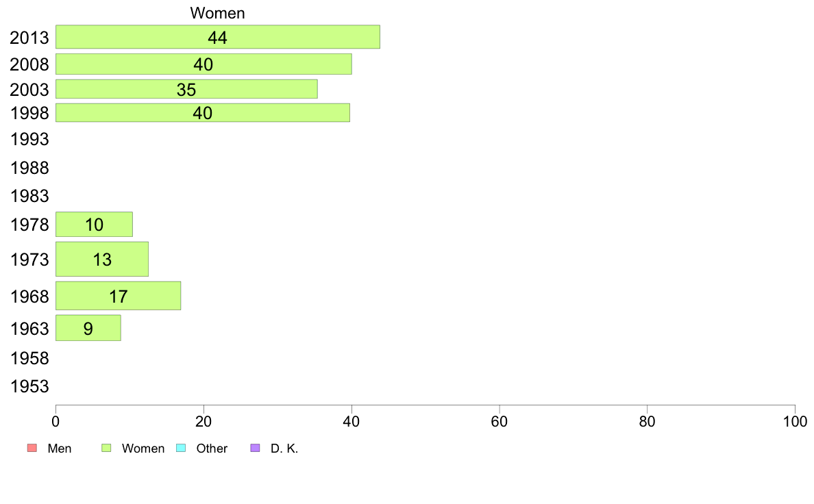Select the 1968 bar showing 17
The height and width of the screenshot is (504, 814).
pyautogui.click(x=119, y=296)
